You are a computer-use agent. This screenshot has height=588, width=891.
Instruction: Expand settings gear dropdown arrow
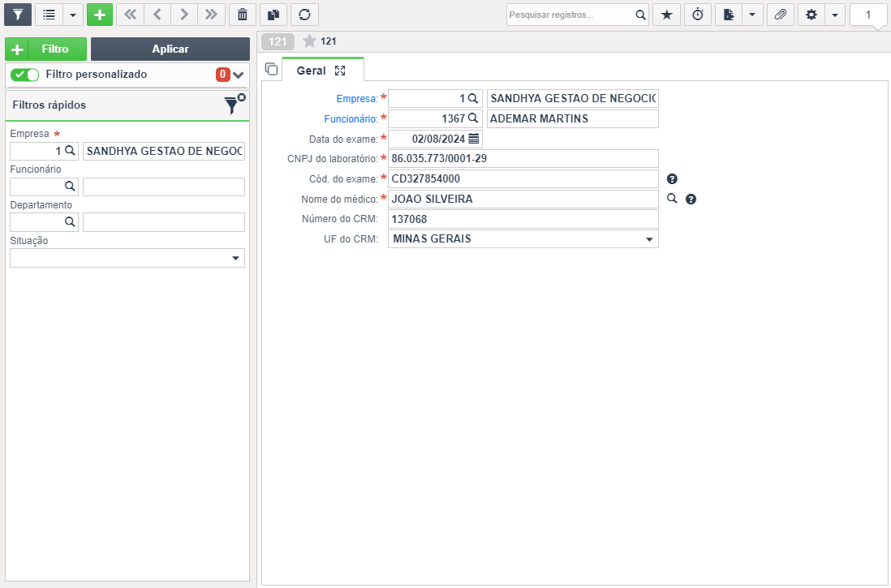pyautogui.click(x=835, y=15)
